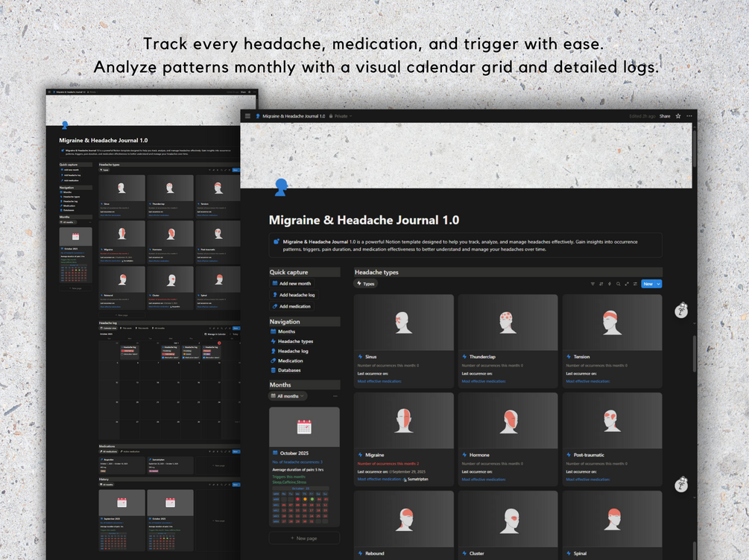Open the Spinal head illustration card

pos(612,519)
